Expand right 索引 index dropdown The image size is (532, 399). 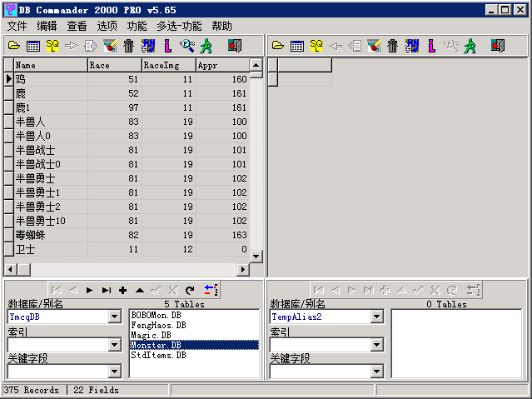click(x=376, y=345)
